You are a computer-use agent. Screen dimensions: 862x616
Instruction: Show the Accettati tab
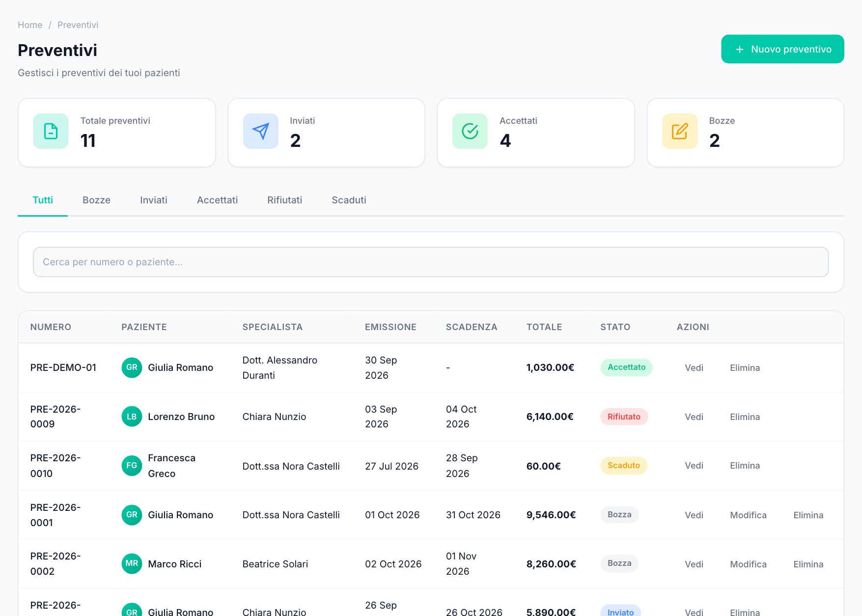click(x=217, y=200)
